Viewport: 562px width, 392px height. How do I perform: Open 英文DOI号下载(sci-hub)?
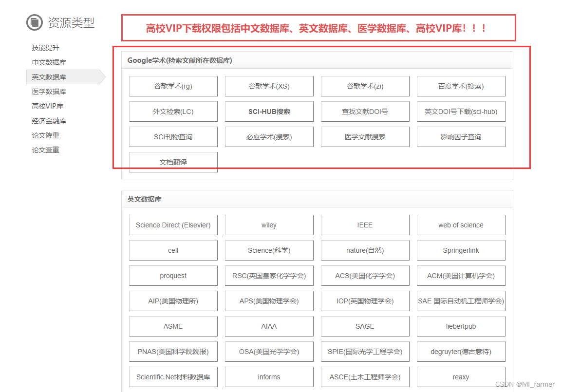(461, 112)
